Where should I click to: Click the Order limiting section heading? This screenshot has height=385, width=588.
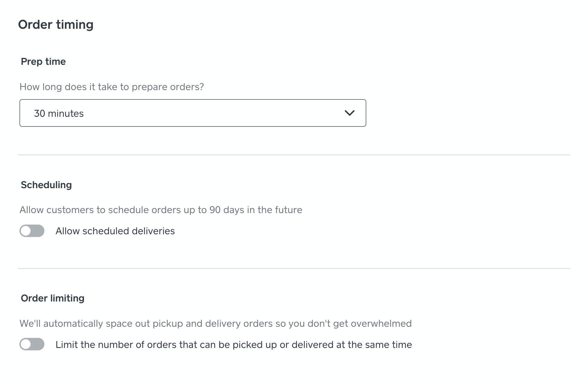pyautogui.click(x=52, y=298)
